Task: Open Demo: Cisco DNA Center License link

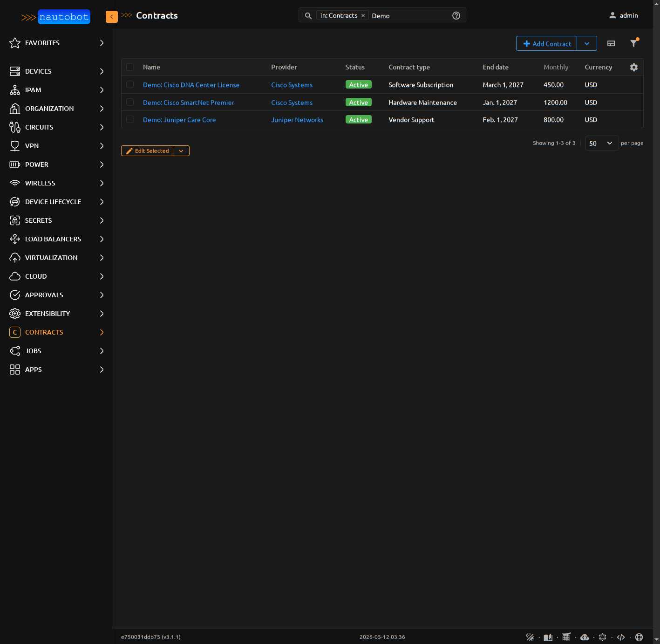Action: coord(191,85)
